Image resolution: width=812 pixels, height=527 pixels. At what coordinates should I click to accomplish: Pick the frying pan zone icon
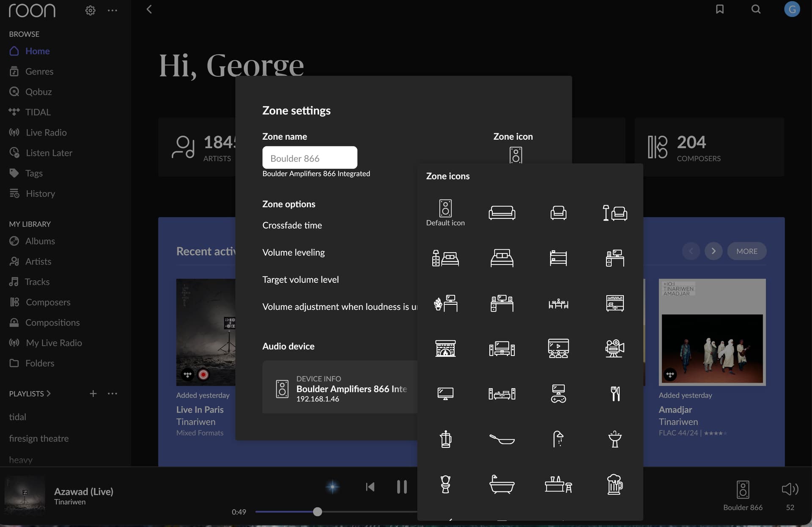click(x=502, y=439)
